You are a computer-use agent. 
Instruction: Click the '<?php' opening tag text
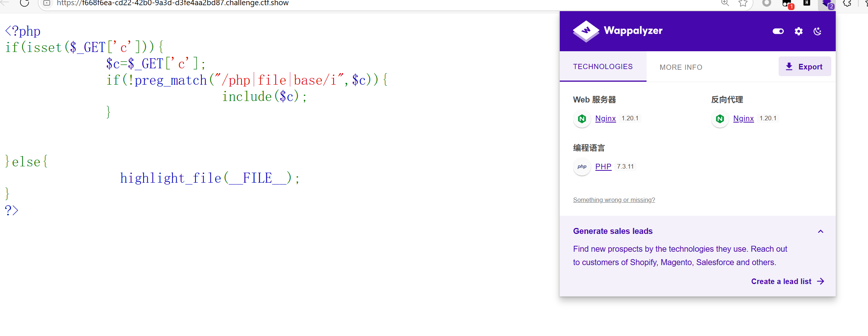click(23, 31)
